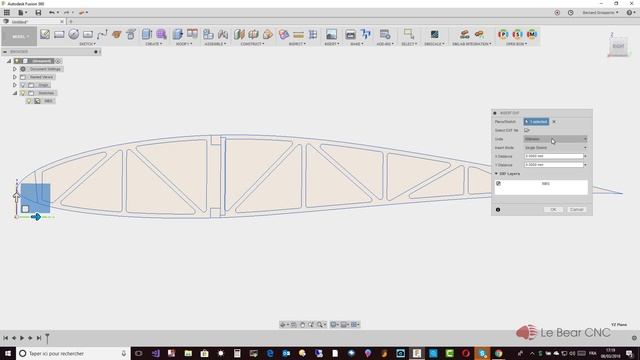Click the Job Status clock icon

570,13
